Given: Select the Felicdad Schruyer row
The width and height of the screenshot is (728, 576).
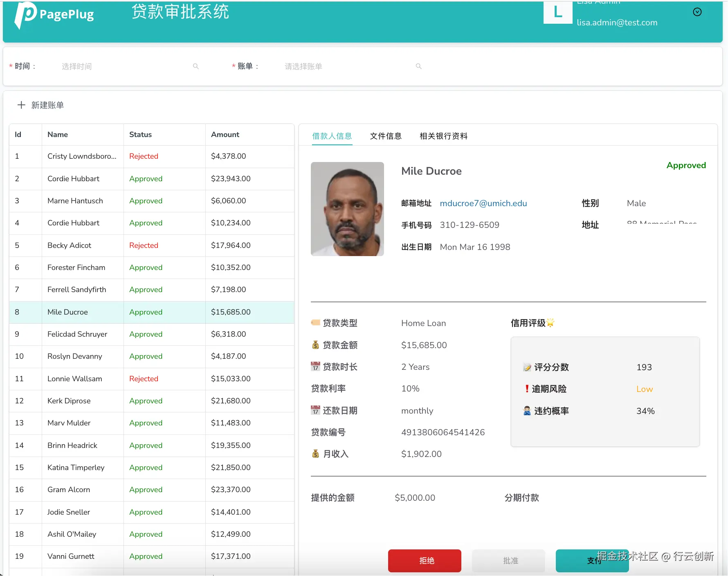Looking at the screenshot, I should [x=152, y=334].
